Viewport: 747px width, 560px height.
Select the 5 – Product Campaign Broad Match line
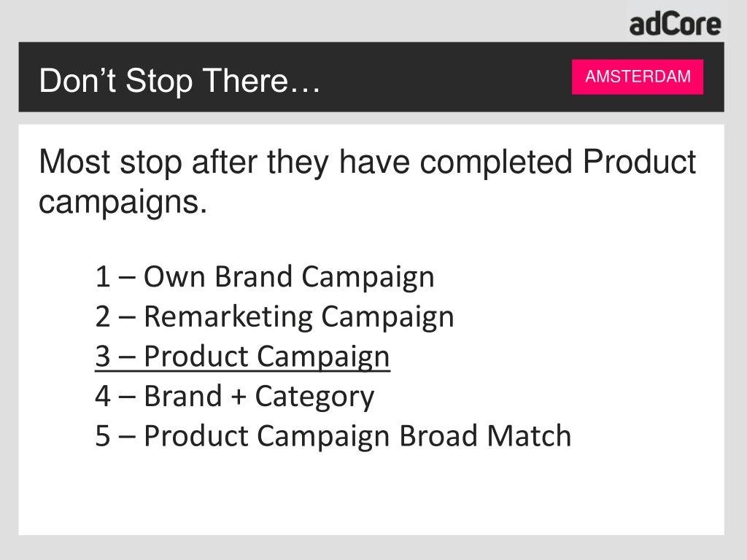click(333, 436)
